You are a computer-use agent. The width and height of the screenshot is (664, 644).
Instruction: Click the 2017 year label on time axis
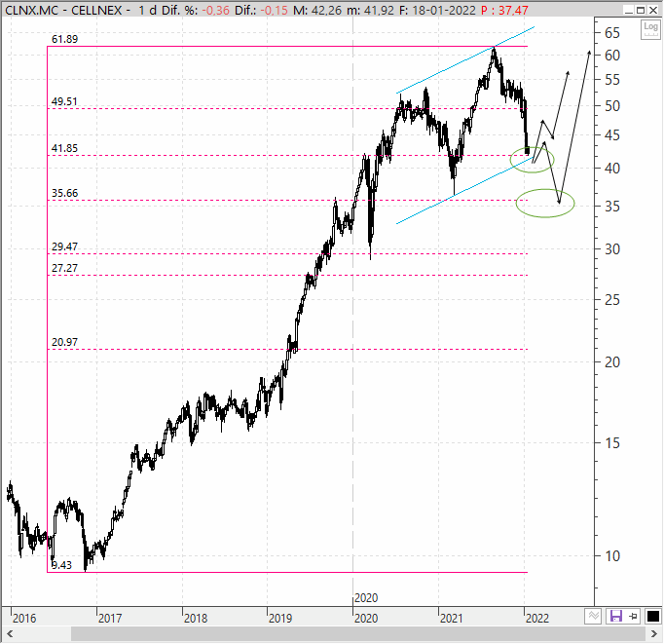point(110,618)
